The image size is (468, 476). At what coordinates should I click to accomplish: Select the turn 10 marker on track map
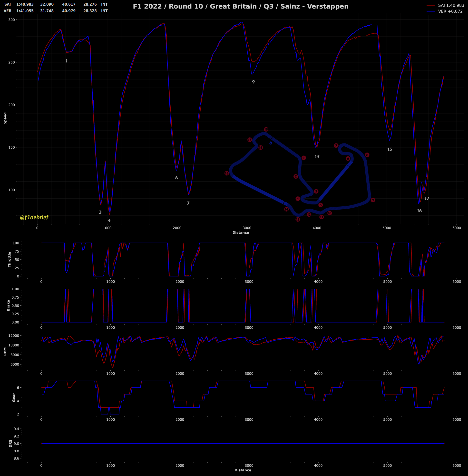[x=330, y=213]
